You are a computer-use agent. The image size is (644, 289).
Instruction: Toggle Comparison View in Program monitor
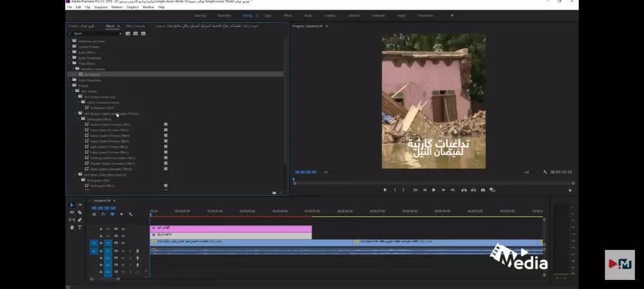coord(492,190)
